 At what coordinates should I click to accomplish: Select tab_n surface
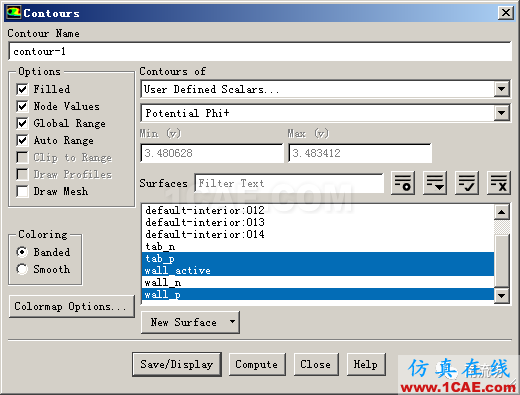318,246
